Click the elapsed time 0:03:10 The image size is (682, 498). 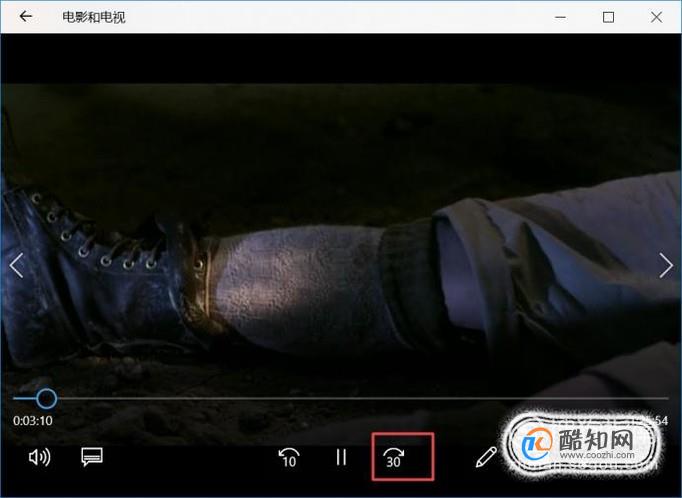33,421
